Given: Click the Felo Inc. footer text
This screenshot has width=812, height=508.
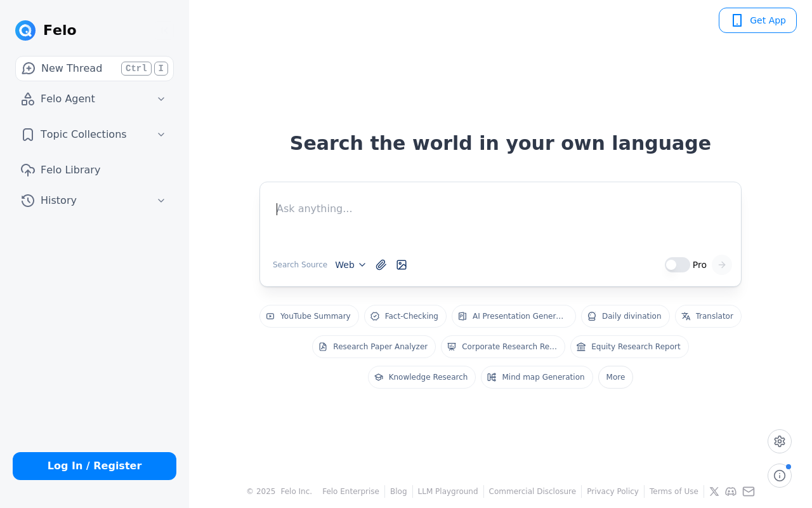Looking at the screenshot, I should 296,491.
